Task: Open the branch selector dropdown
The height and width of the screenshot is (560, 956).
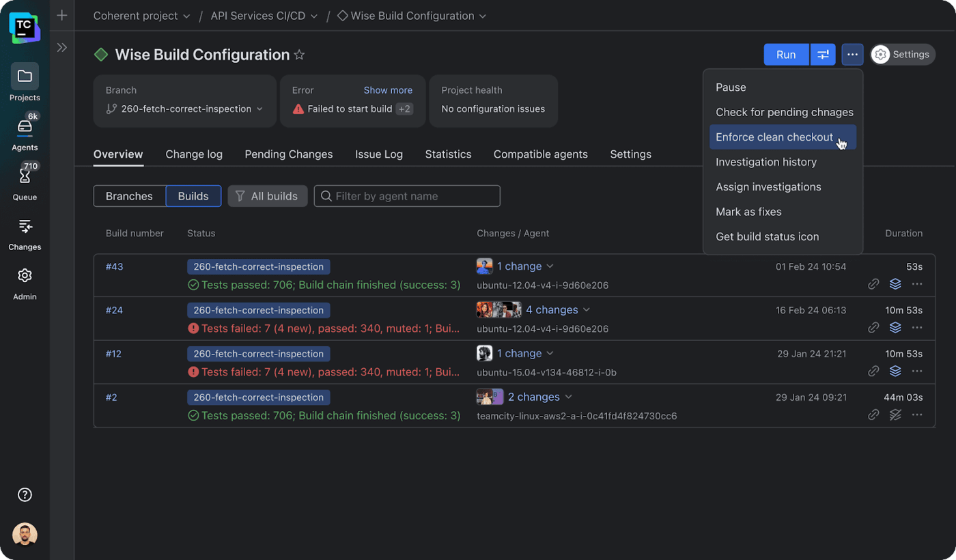Action: click(184, 109)
